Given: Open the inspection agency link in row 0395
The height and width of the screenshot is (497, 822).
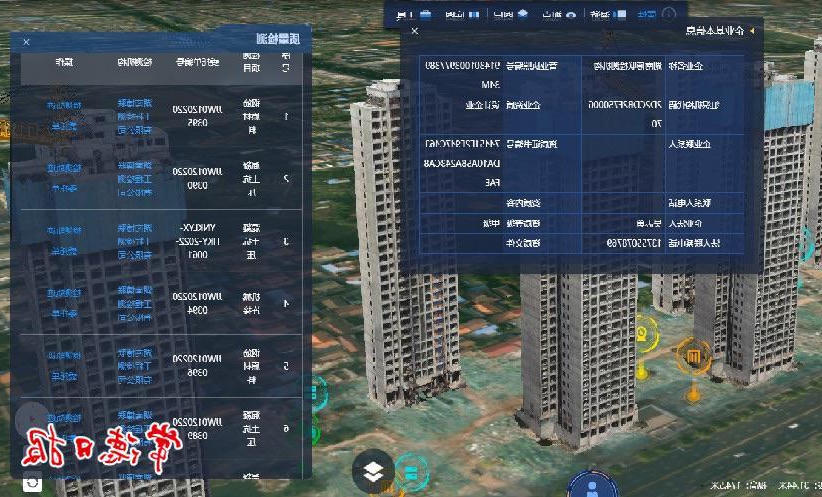Looking at the screenshot, I should (x=135, y=116).
